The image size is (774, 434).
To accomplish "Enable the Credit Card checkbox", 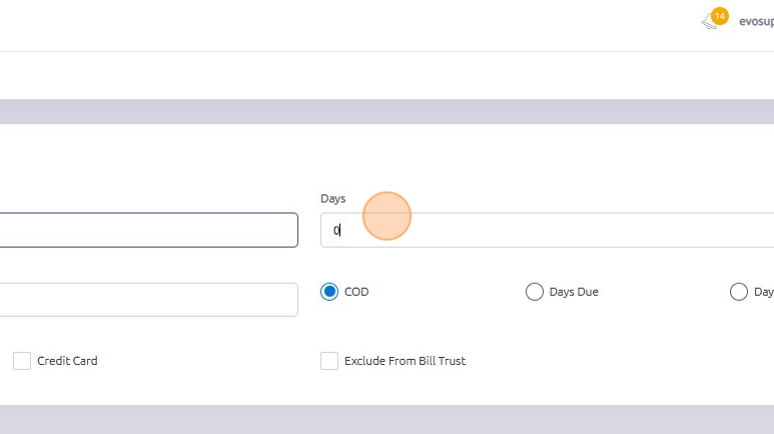I will pyautogui.click(x=22, y=361).
